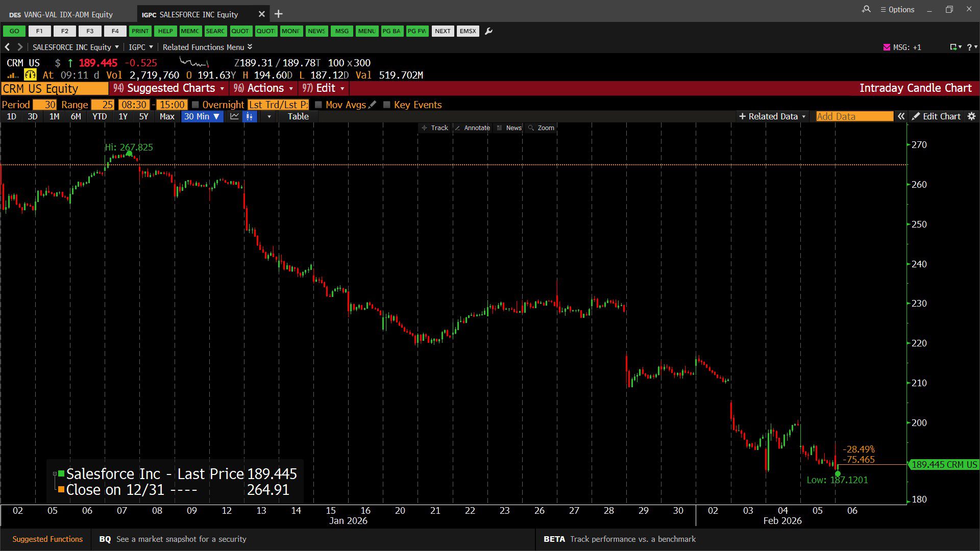980x551 pixels.
Task: Close the IGPC Salesforce Inc Equity tab
Action: click(261, 14)
